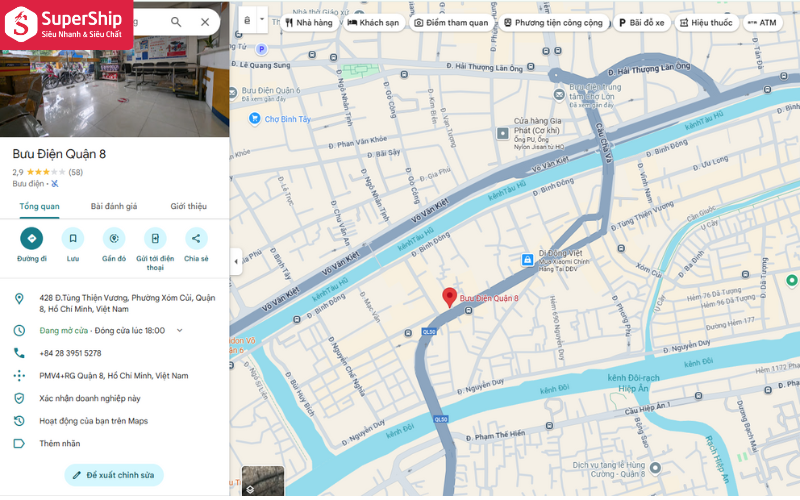The height and width of the screenshot is (500, 800).
Task: Click Dịch vụ tang lễ Hùng Cường marker
Action: (655, 467)
